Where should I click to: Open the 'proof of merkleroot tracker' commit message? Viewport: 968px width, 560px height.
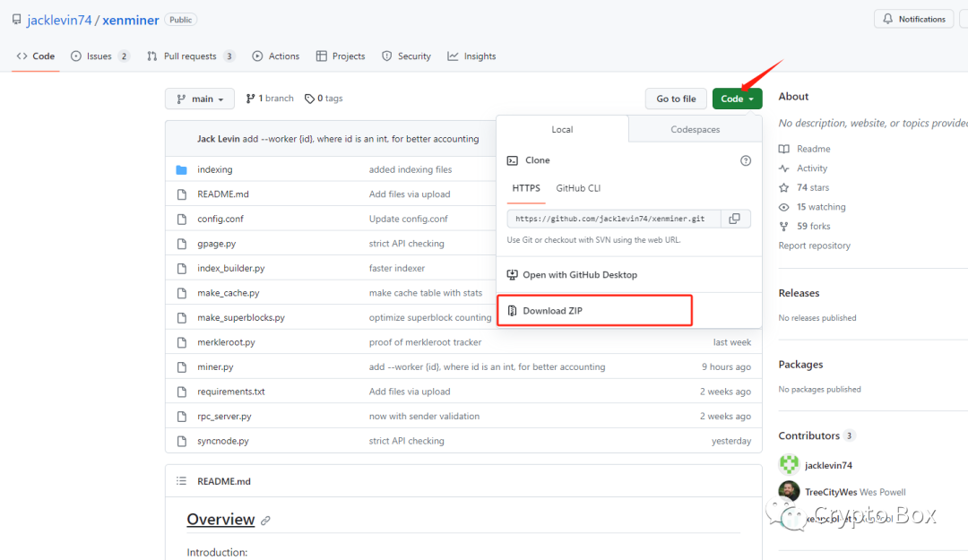(425, 342)
